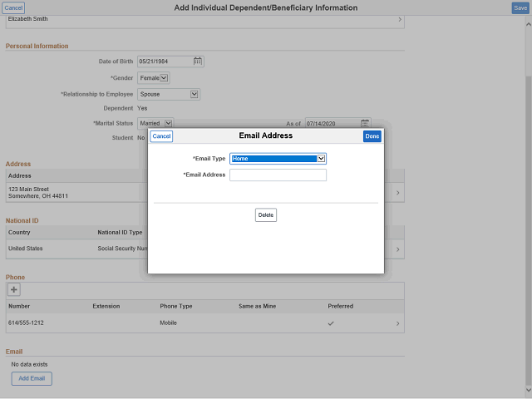Click the No data exists text
The image size is (532, 399).
pyautogui.click(x=30, y=364)
